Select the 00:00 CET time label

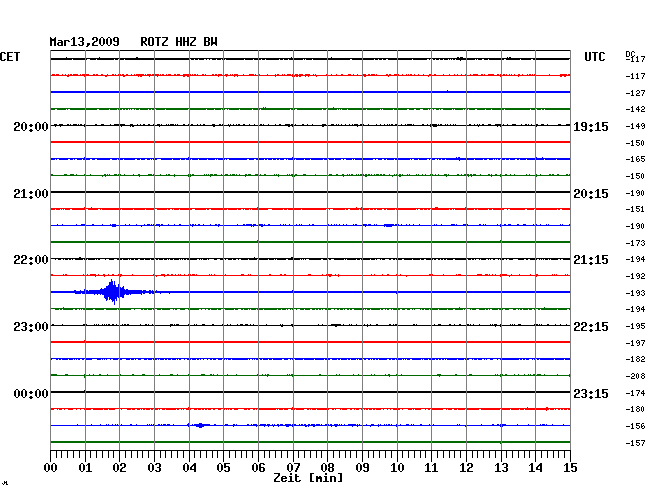click(x=31, y=393)
